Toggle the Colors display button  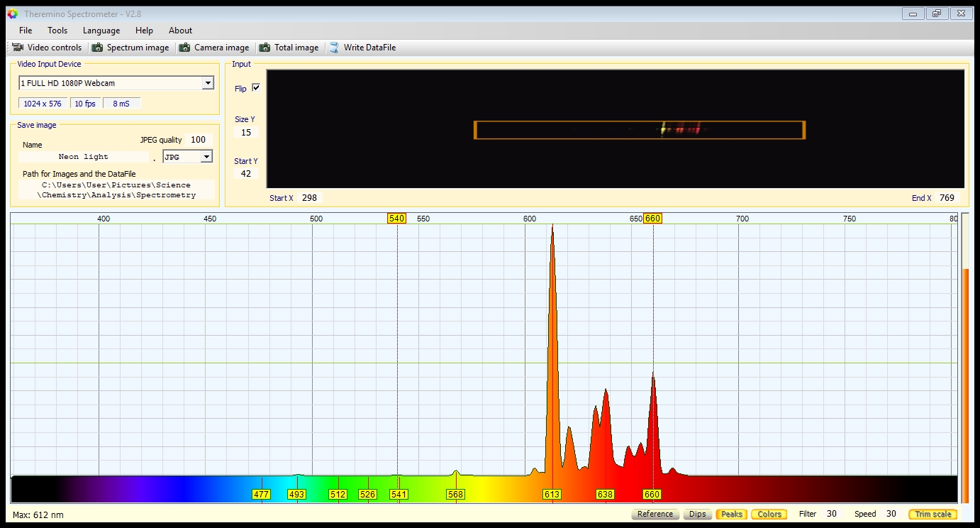769,515
